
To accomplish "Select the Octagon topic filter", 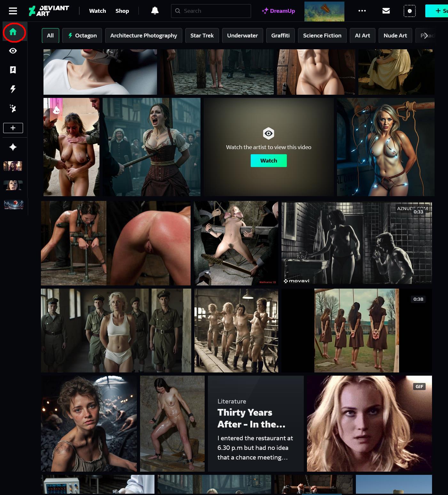I will (x=82, y=36).
